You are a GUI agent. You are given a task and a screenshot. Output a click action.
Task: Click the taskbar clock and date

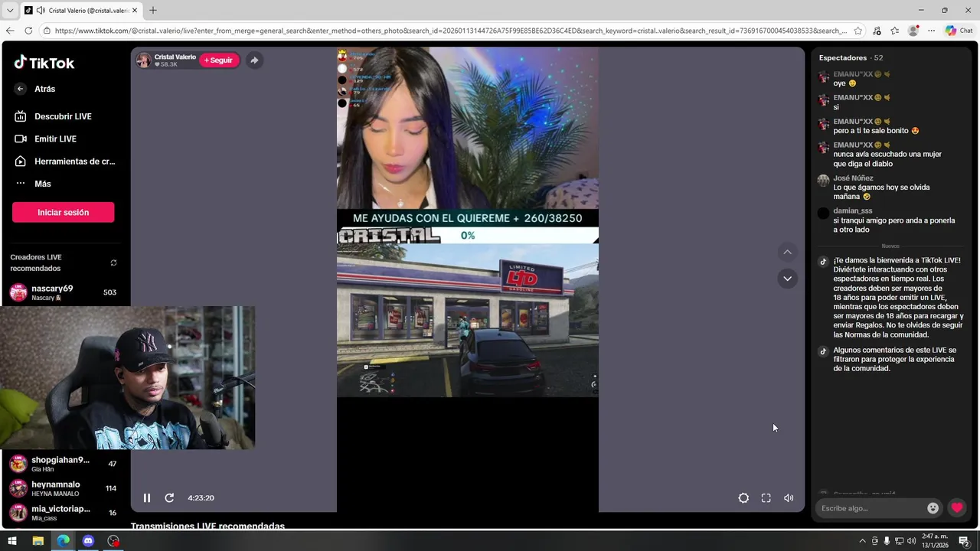(936, 541)
